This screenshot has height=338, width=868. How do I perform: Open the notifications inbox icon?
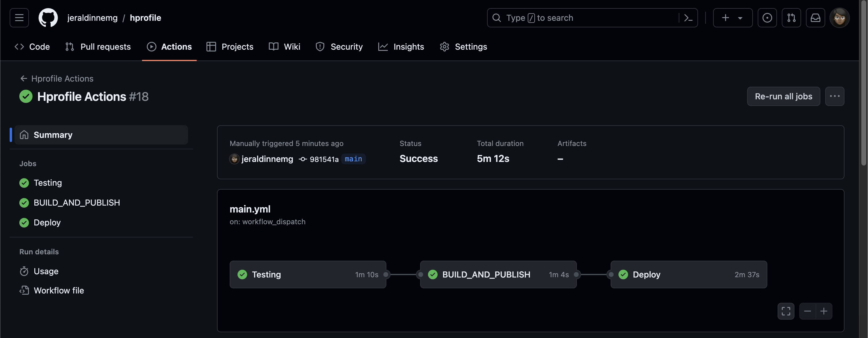[815, 18]
